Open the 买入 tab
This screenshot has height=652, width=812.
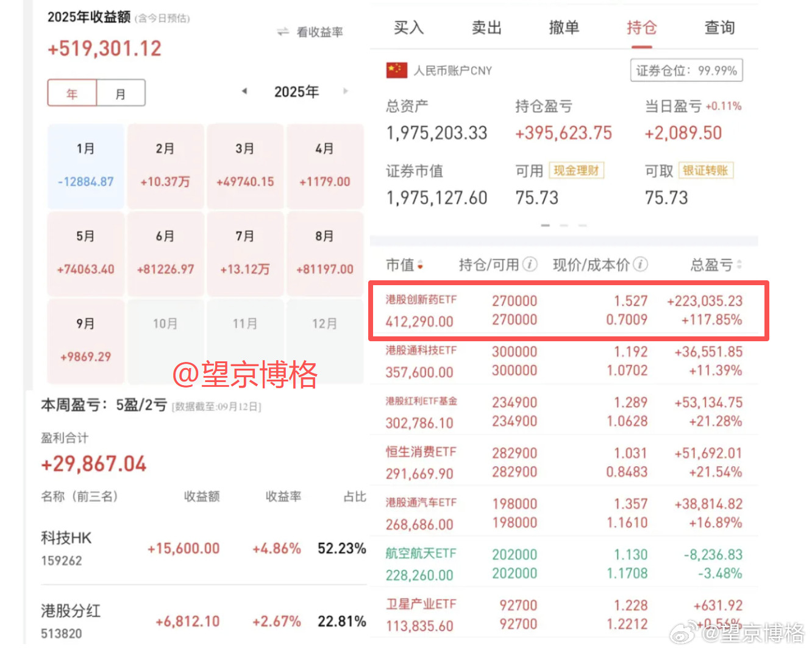click(408, 27)
